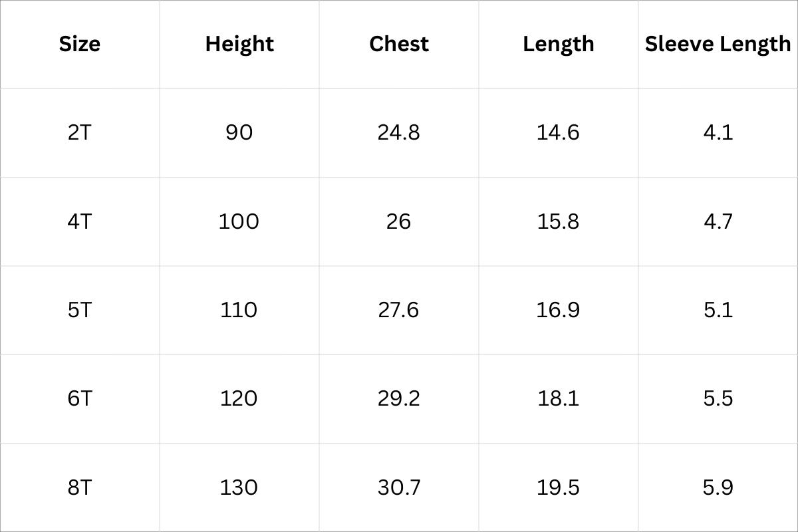Click sleeve length value 5.5
The height and width of the screenshot is (532, 798).
(718, 398)
